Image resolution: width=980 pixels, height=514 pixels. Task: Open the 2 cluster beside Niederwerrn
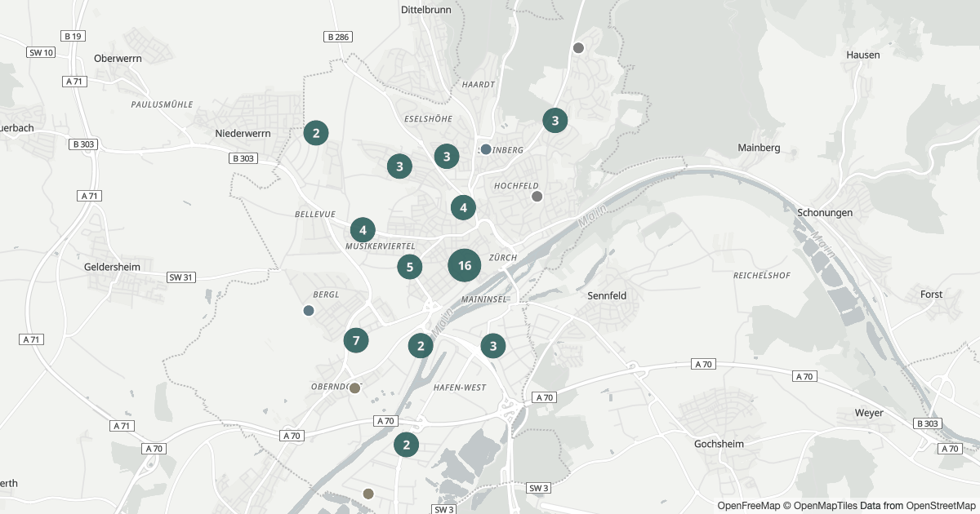(316, 132)
